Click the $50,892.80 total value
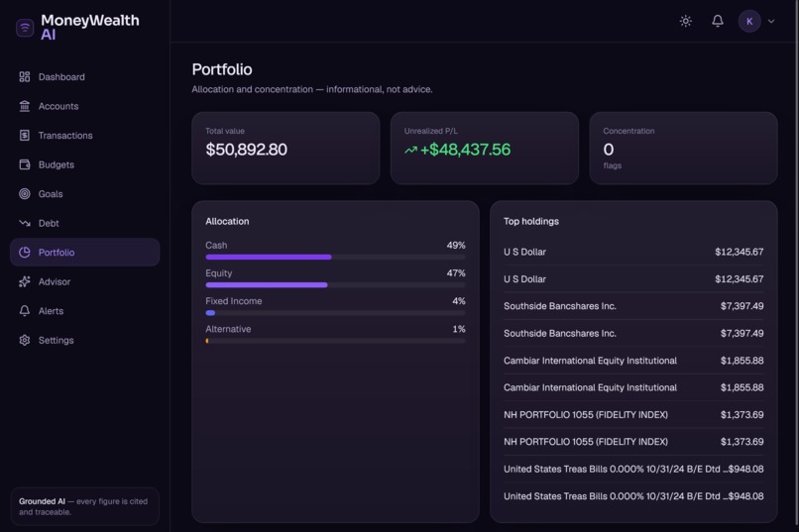Image resolution: width=799 pixels, height=532 pixels. [246, 150]
